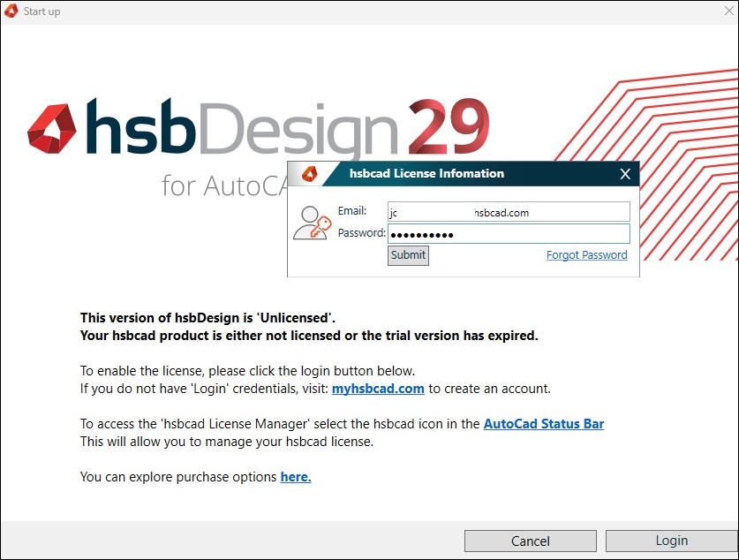739x560 pixels.
Task: Visit the myhsbcad.com link
Action: click(x=378, y=389)
